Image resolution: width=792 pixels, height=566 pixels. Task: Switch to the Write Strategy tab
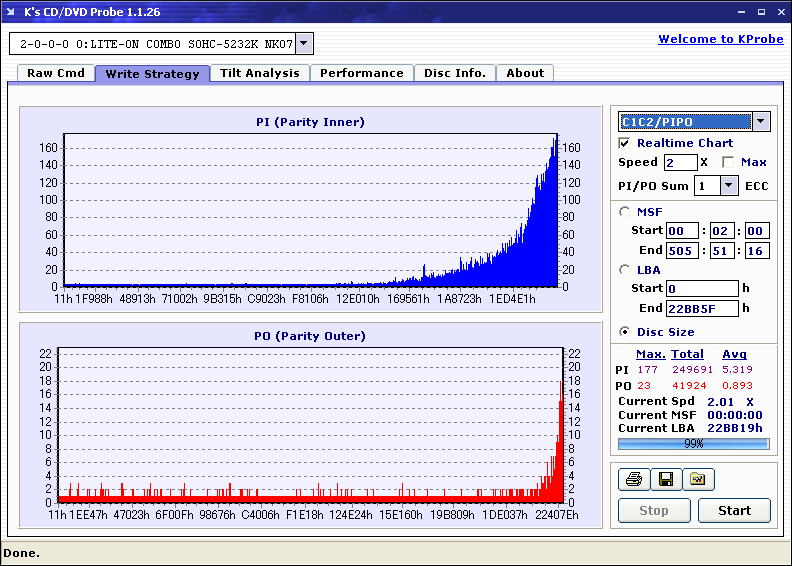(153, 74)
